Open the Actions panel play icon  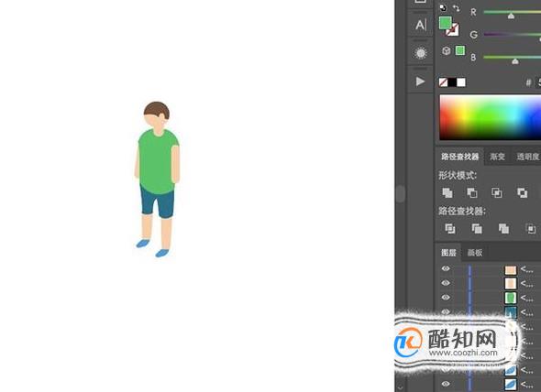(x=420, y=82)
